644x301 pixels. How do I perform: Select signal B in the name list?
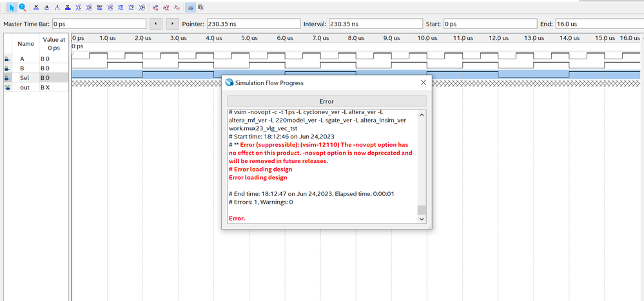coord(22,68)
